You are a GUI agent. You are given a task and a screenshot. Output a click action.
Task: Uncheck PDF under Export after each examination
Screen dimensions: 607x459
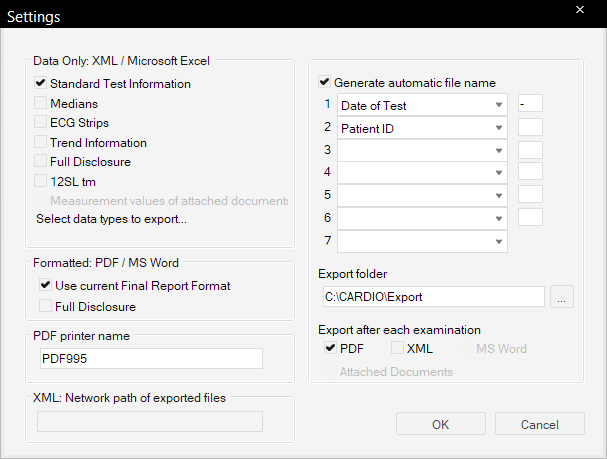click(331, 349)
